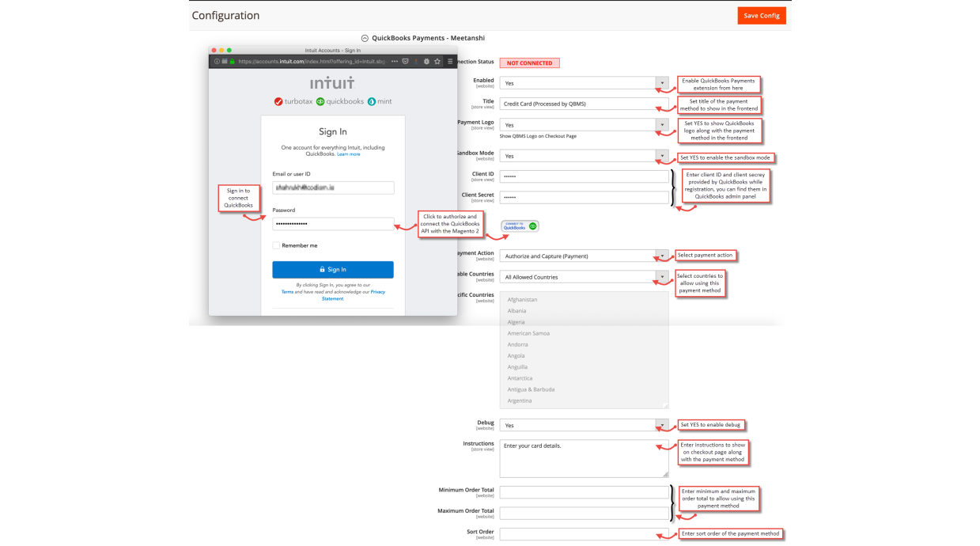Click the quickbooks logo icon
The width and height of the screenshot is (980, 546).
click(320, 101)
